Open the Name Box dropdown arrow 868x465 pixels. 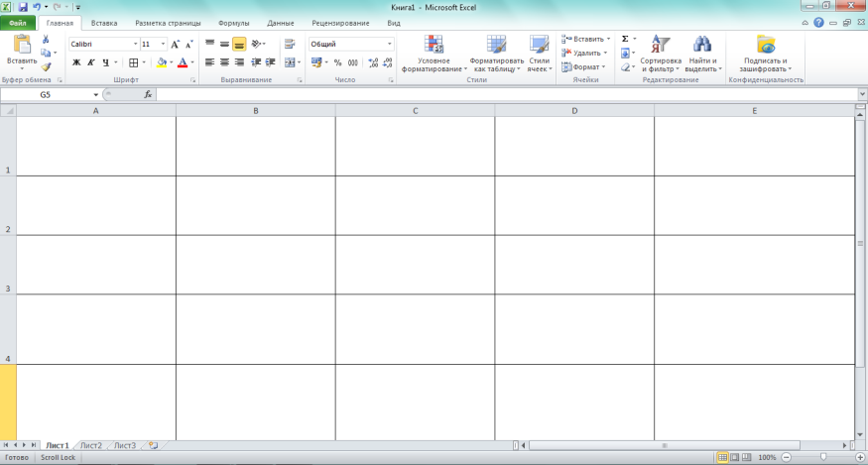(96, 95)
